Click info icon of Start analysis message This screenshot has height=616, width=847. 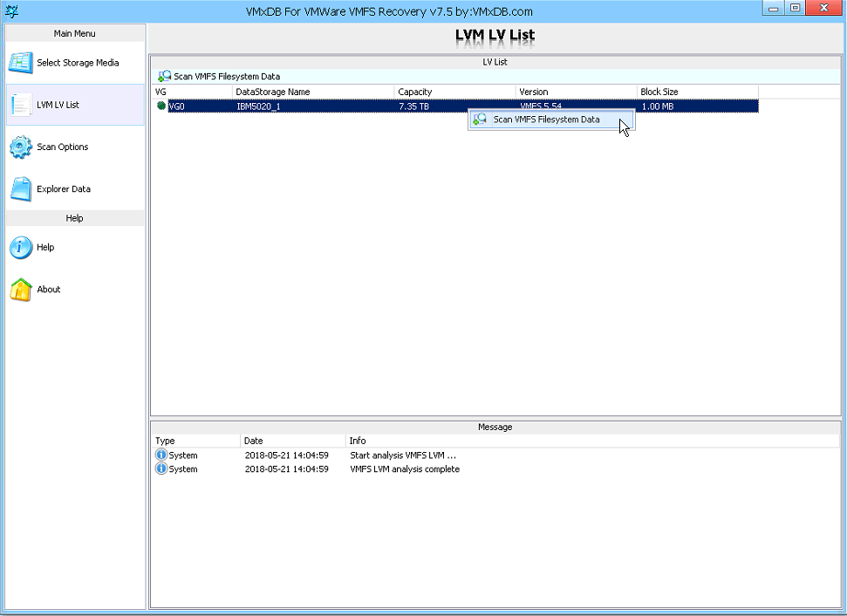coord(161,455)
